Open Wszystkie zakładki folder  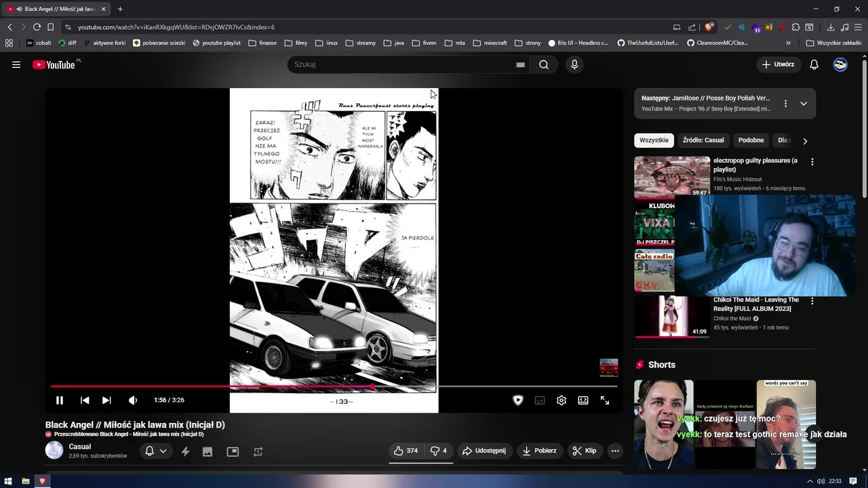click(833, 43)
